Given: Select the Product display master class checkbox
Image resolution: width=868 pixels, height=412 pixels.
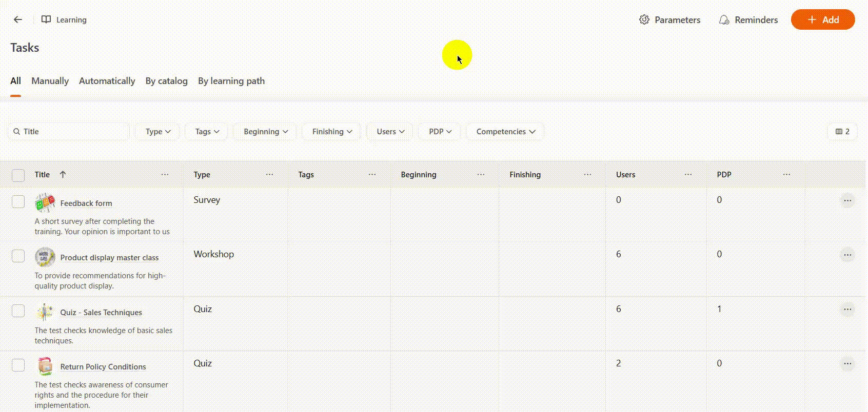Looking at the screenshot, I should [x=18, y=256].
